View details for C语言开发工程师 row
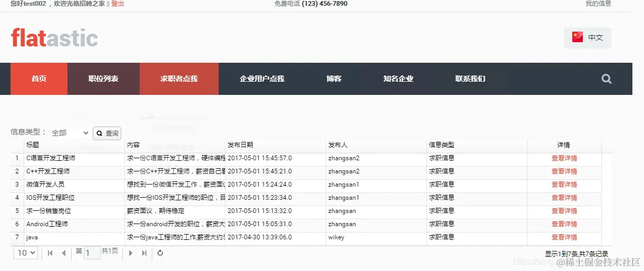The image size is (644, 271). coord(564,158)
